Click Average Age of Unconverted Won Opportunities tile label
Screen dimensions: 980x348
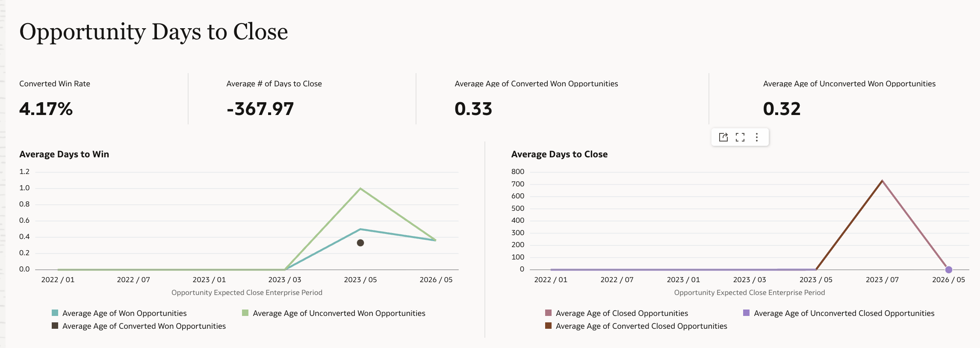[849, 84]
